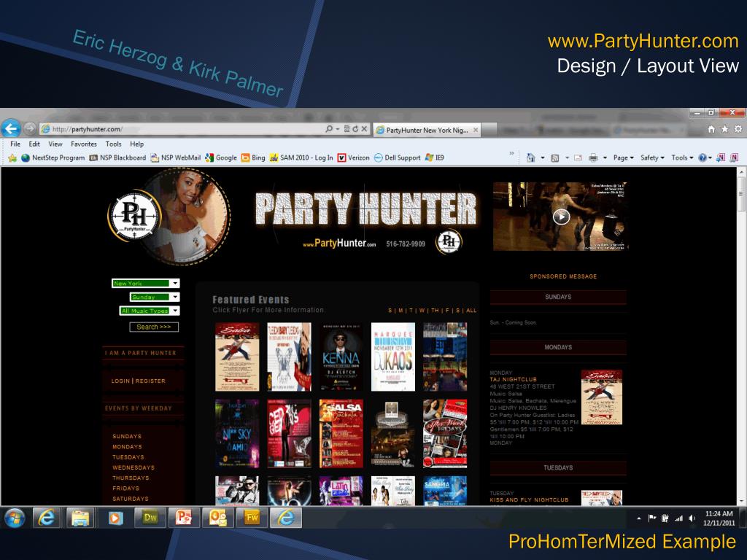Click the browser forward arrow button

pyautogui.click(x=30, y=128)
